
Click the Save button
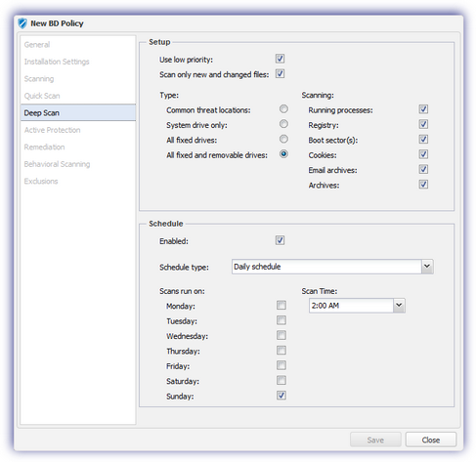coord(375,440)
